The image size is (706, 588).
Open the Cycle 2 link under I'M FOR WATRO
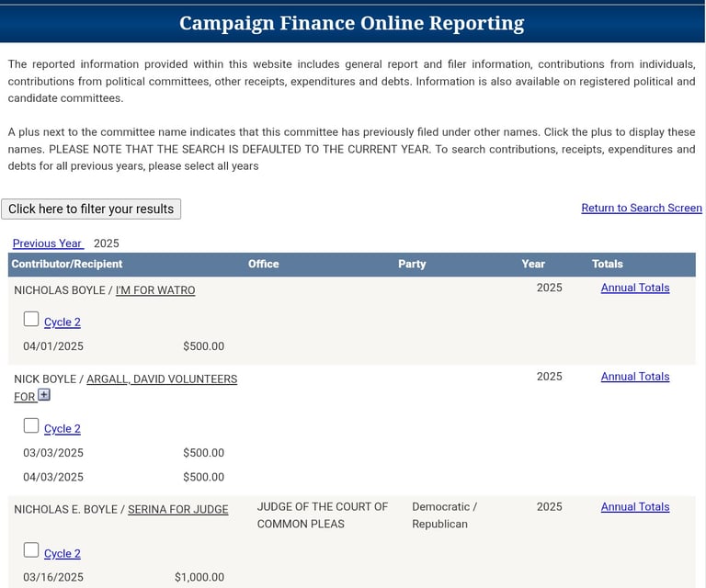(63, 322)
